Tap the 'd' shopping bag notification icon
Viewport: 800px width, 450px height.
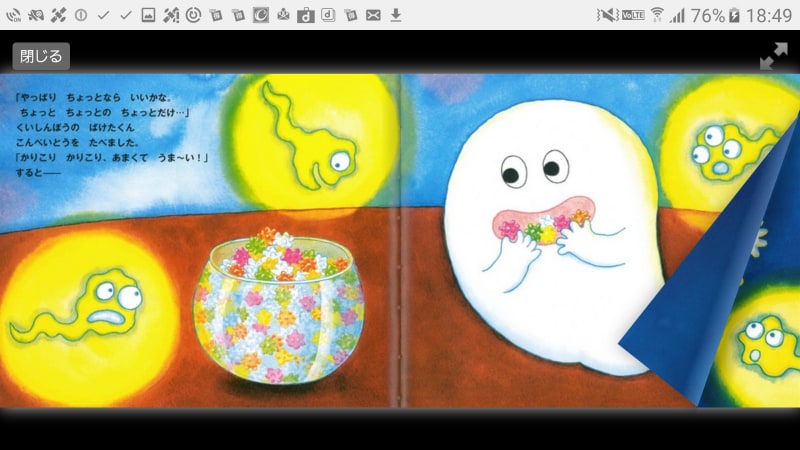click(306, 15)
